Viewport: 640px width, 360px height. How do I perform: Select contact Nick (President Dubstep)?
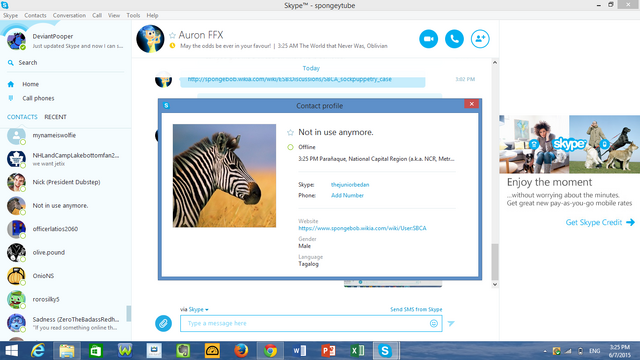[65, 182]
